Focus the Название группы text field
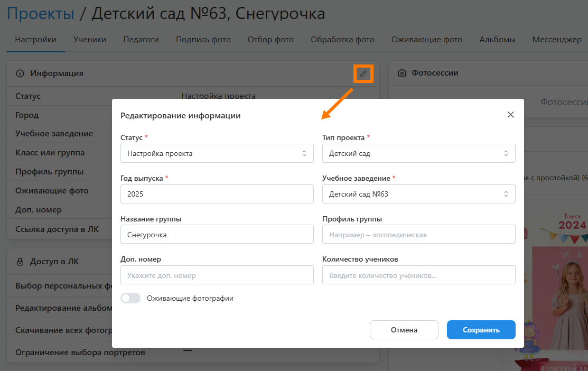 (217, 235)
